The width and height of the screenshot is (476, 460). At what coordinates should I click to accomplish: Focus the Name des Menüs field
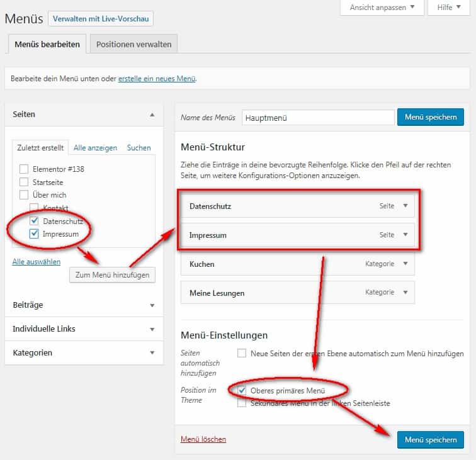pyautogui.click(x=318, y=118)
